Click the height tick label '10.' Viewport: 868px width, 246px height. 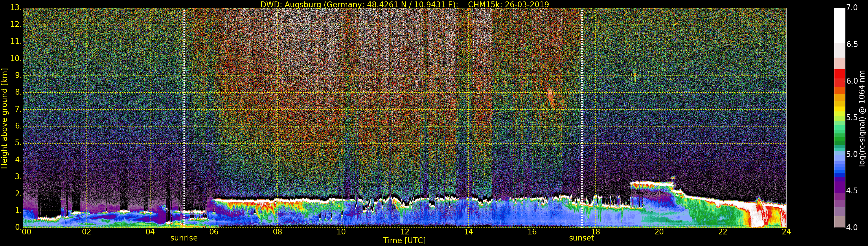pyautogui.click(x=16, y=58)
